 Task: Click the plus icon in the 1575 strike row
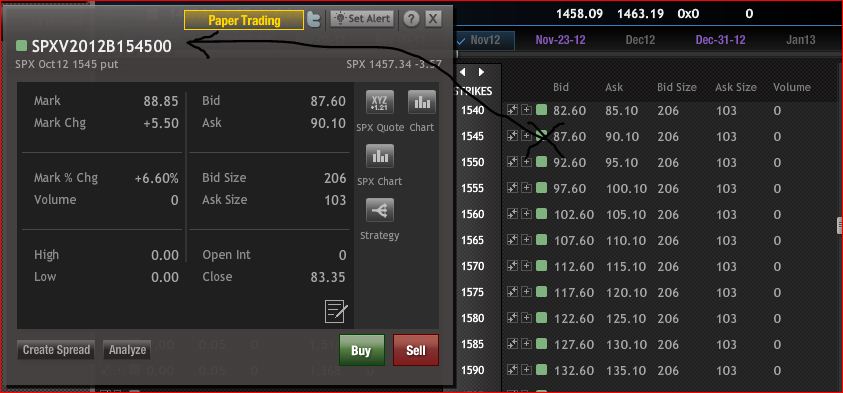(526, 292)
